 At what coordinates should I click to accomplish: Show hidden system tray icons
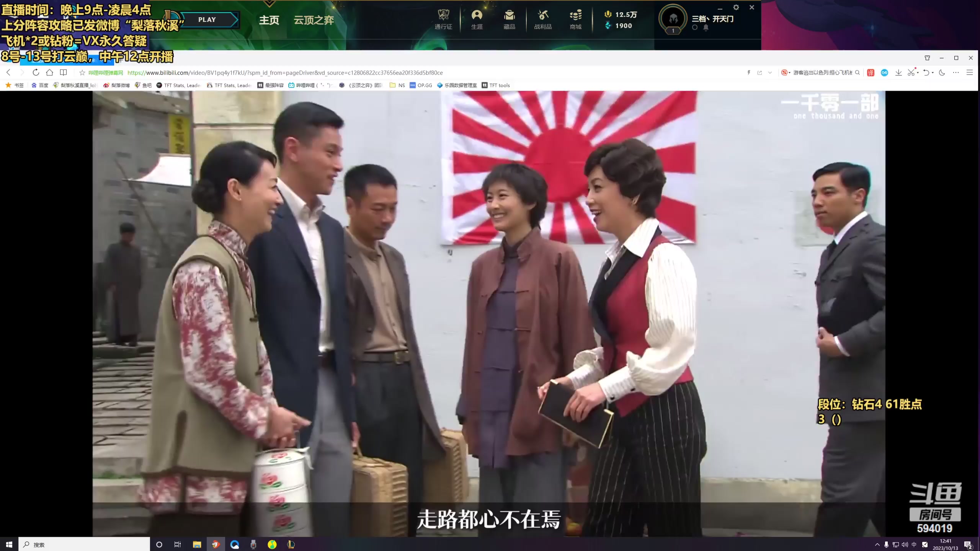(x=877, y=544)
